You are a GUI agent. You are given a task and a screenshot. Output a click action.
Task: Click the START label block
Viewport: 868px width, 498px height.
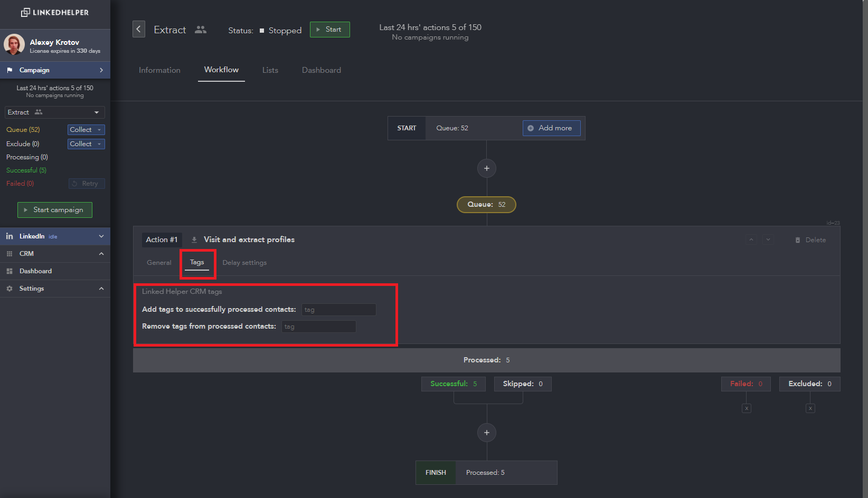coord(407,128)
